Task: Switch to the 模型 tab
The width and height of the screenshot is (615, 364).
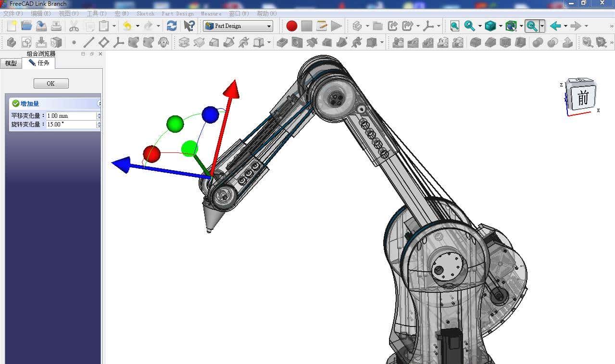Action: coord(11,63)
